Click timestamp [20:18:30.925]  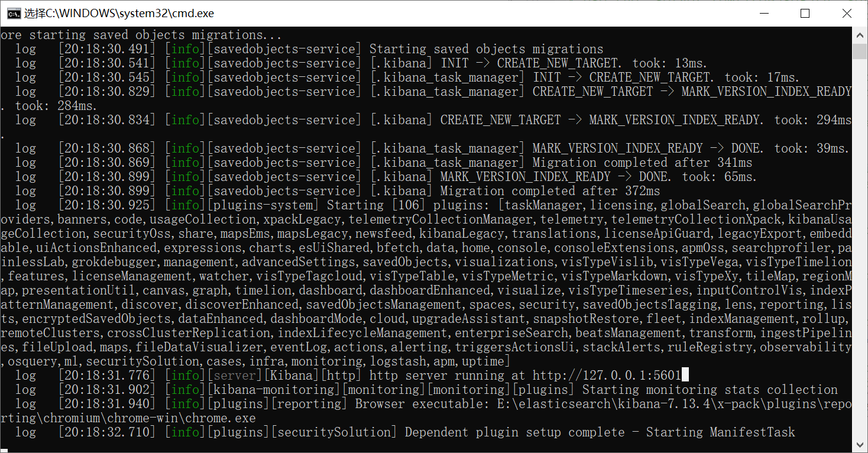coord(107,205)
